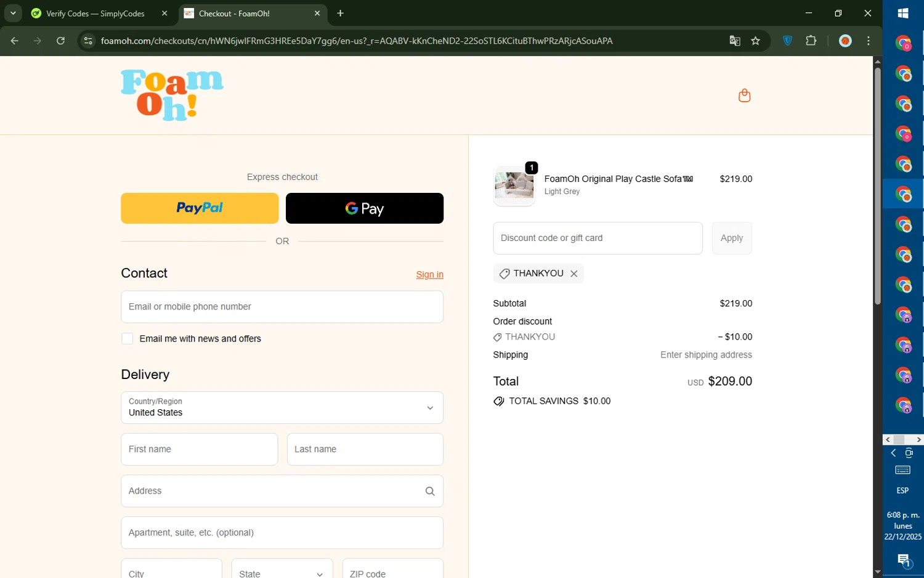Open the notifications action center
Screen dimensions: 924x578
[903, 560]
